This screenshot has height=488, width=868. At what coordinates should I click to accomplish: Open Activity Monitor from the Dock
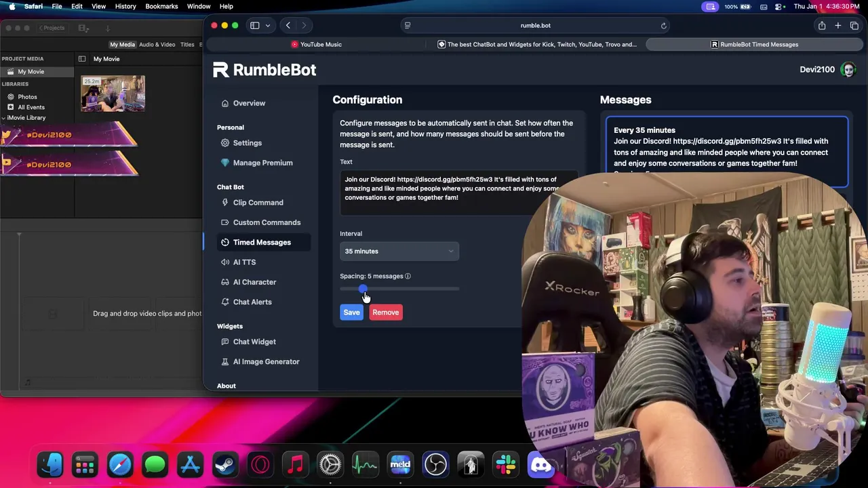[366, 465]
